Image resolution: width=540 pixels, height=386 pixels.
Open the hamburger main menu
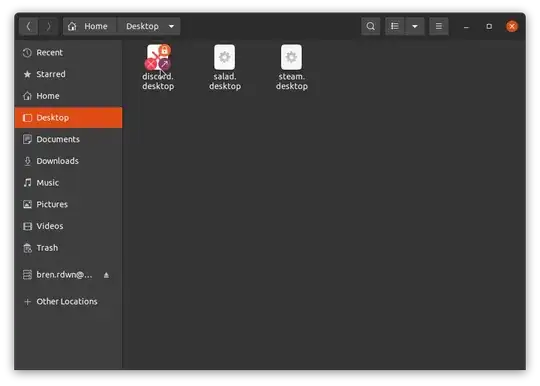click(x=439, y=26)
